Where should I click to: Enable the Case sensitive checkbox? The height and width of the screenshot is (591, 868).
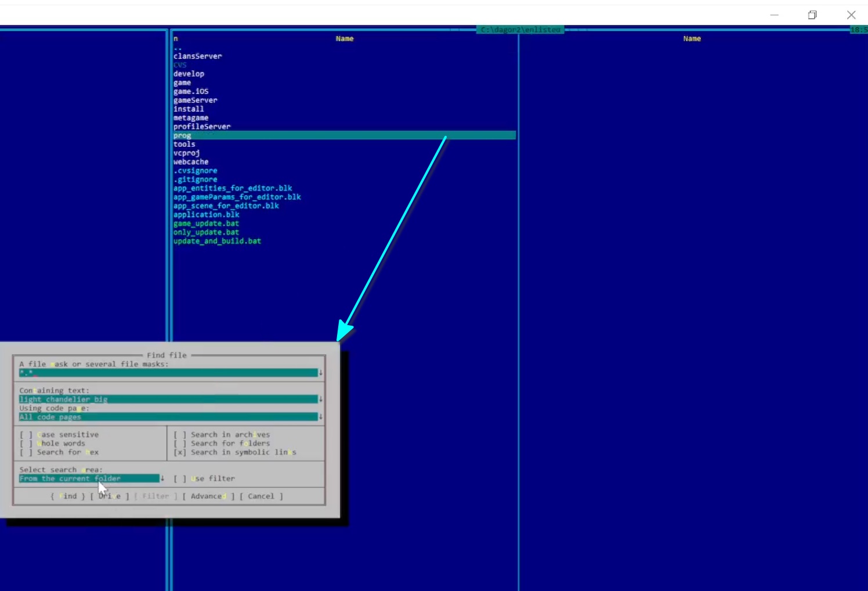coord(26,435)
